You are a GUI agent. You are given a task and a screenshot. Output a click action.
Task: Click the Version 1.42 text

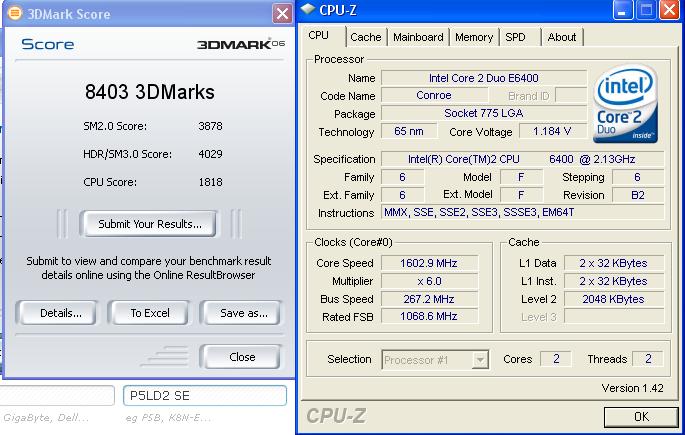tap(633, 388)
